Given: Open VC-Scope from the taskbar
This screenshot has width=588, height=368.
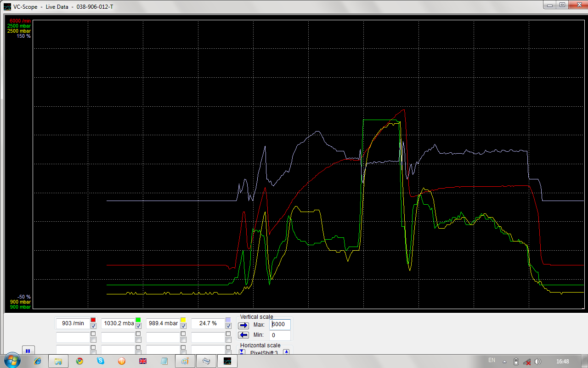Looking at the screenshot, I should 227,361.
